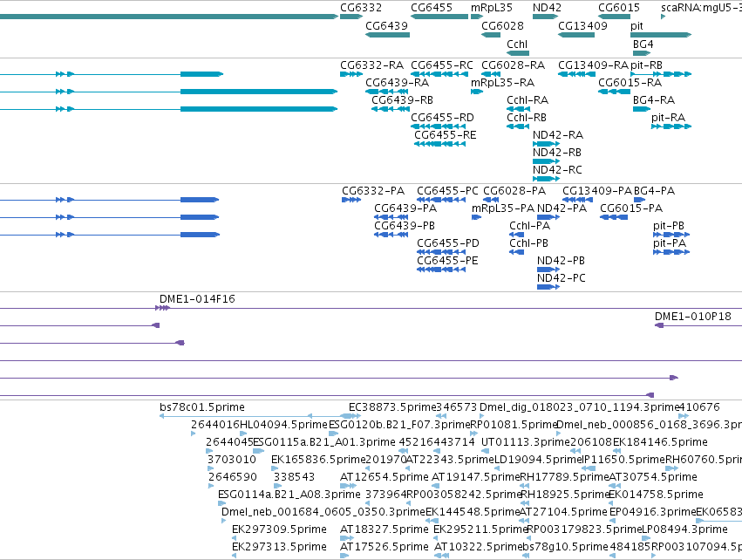Click clone DME1-014F16 label
The height and width of the screenshot is (560, 742).
point(197,299)
